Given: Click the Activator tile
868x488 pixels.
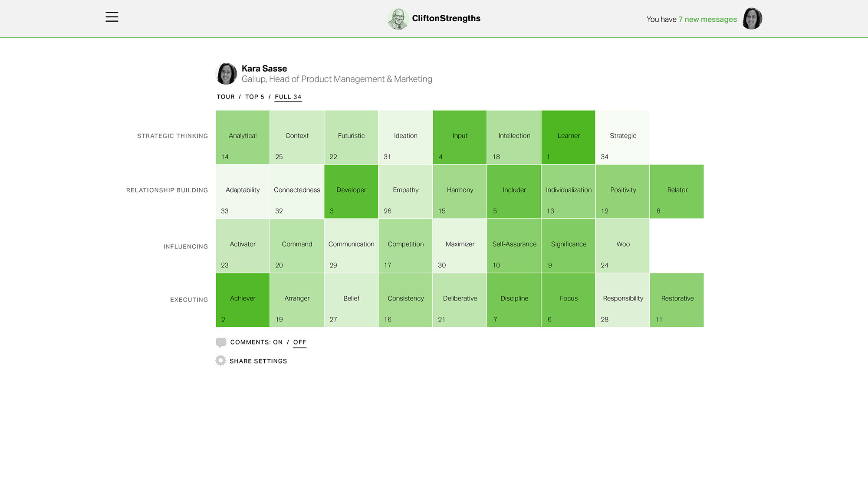Looking at the screenshot, I should click(x=243, y=246).
